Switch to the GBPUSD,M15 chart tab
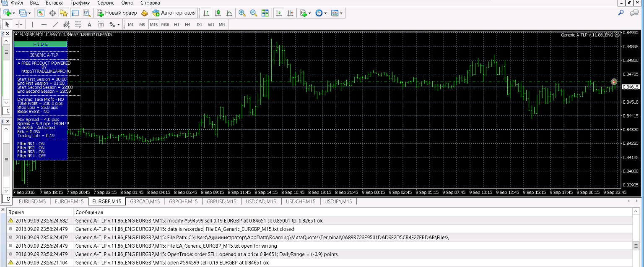644x267 pixels. tap(222, 202)
